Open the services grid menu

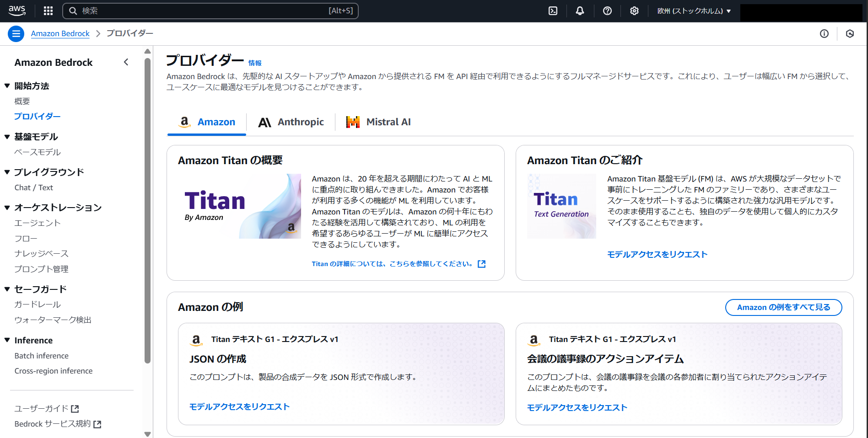(x=48, y=11)
